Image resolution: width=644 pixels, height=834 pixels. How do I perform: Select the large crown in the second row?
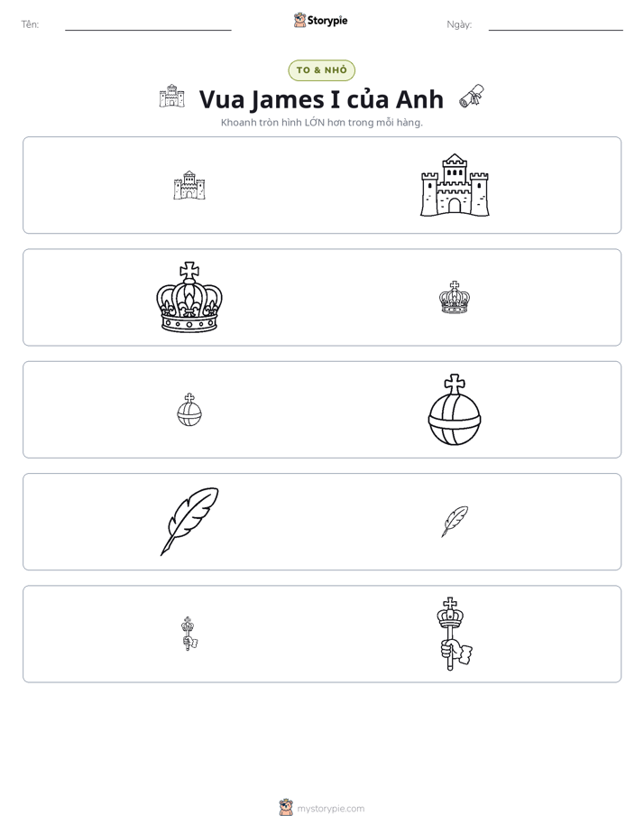[189, 297]
